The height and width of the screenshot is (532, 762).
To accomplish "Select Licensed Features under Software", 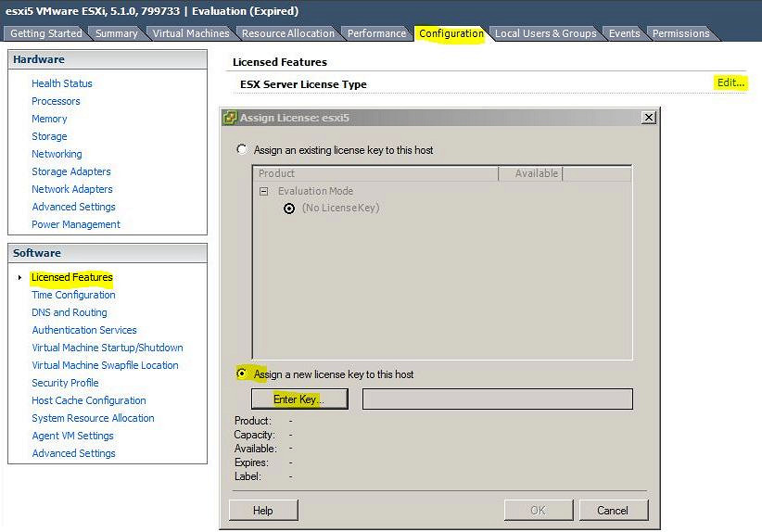I will (x=72, y=277).
